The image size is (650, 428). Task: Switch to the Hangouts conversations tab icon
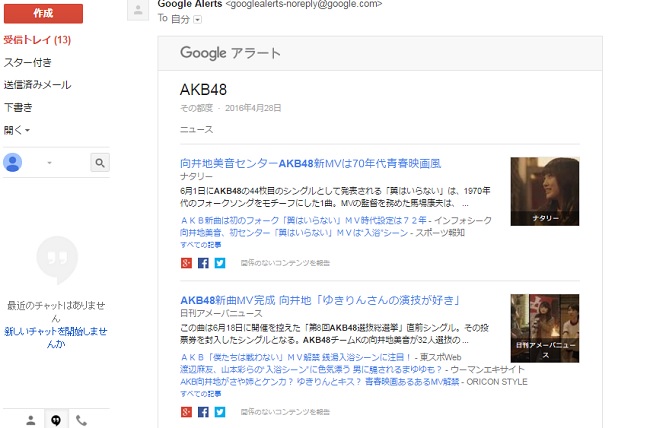pos(56,420)
